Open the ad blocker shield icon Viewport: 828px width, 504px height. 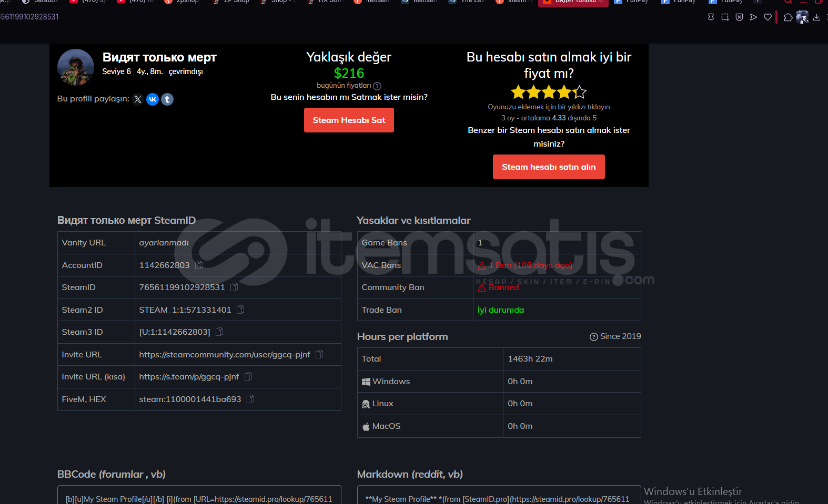[739, 17]
